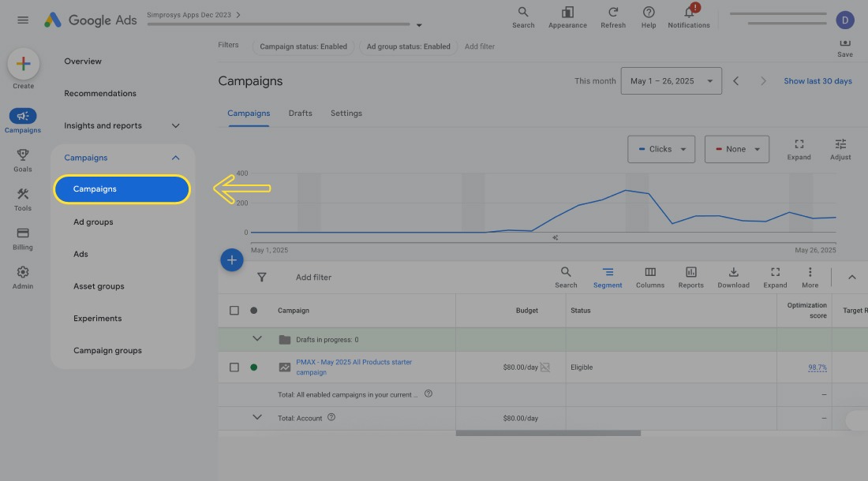Open Recommendations in sidebar
Viewport: 868px width, 481px height.
click(x=100, y=93)
